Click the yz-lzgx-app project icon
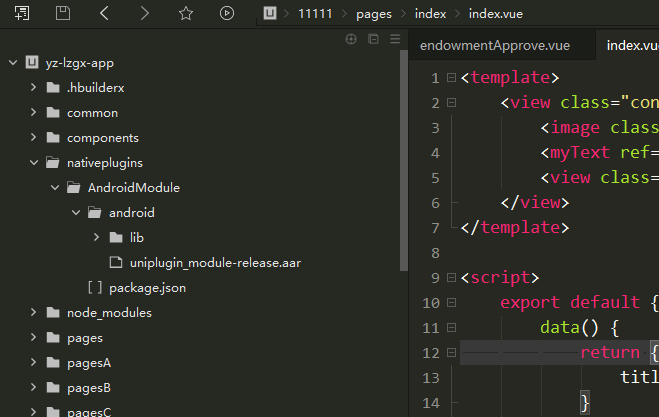This screenshot has width=659, height=417. (x=32, y=62)
